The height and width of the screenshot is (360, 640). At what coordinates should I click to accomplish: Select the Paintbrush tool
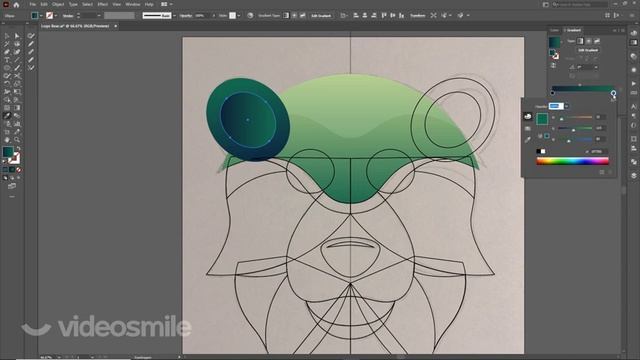pos(17,68)
